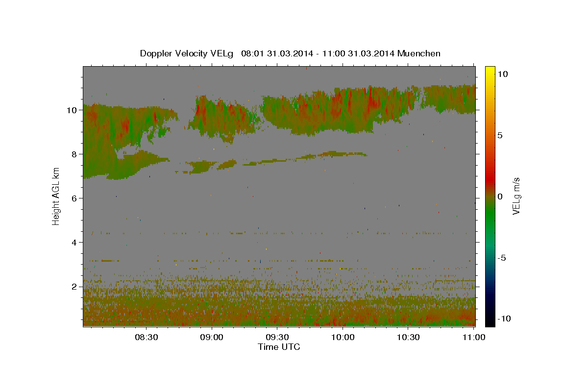Screen dimensions: 588x392
Task: Click the height tick label 8
Action: tap(75, 154)
